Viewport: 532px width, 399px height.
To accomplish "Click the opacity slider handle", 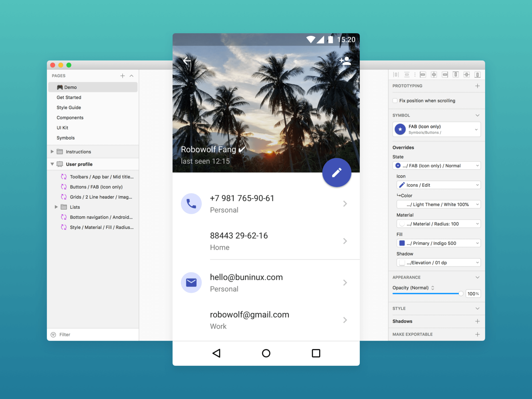I will click(461, 293).
